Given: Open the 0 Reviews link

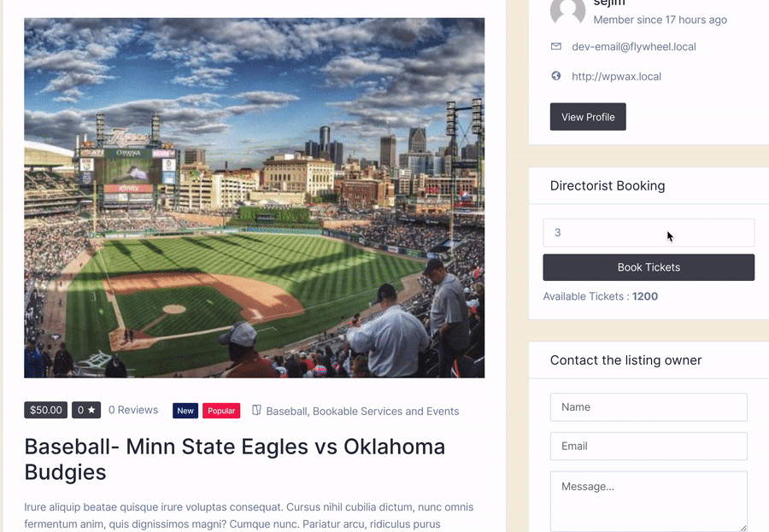Looking at the screenshot, I should pyautogui.click(x=133, y=410).
